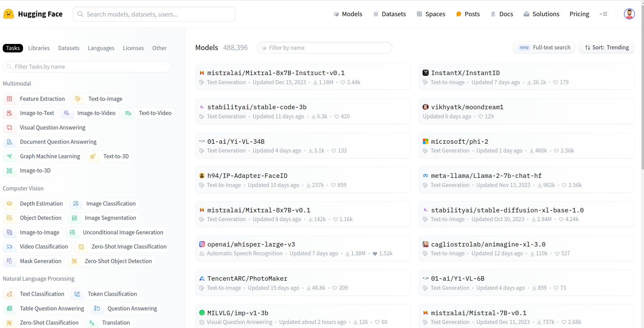
Task: Click the Object Detection task icon
Action: (9, 218)
